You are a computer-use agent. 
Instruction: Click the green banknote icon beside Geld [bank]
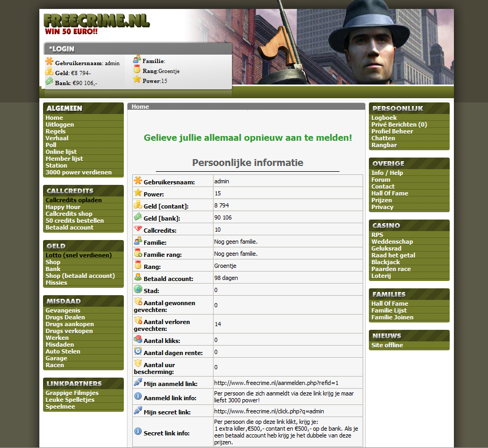click(x=138, y=217)
